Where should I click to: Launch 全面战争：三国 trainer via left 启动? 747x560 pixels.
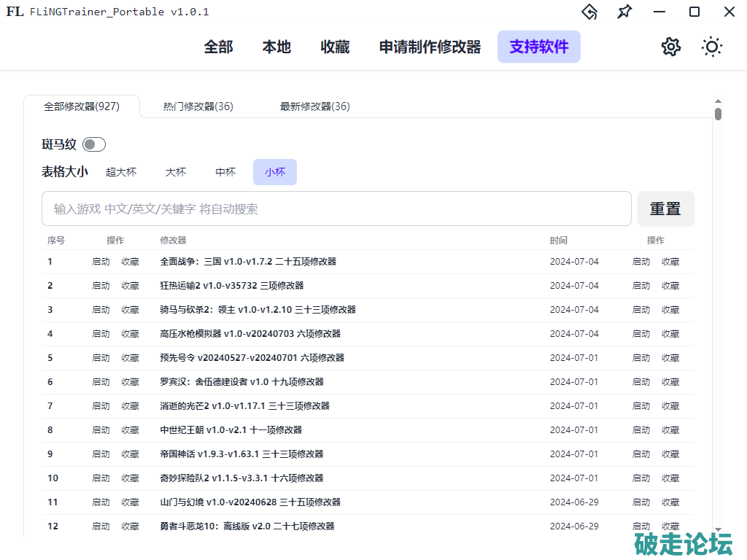(x=101, y=262)
